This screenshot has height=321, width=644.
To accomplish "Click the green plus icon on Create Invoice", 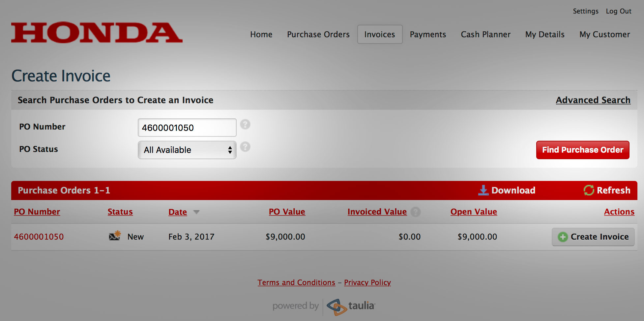I will tap(563, 237).
